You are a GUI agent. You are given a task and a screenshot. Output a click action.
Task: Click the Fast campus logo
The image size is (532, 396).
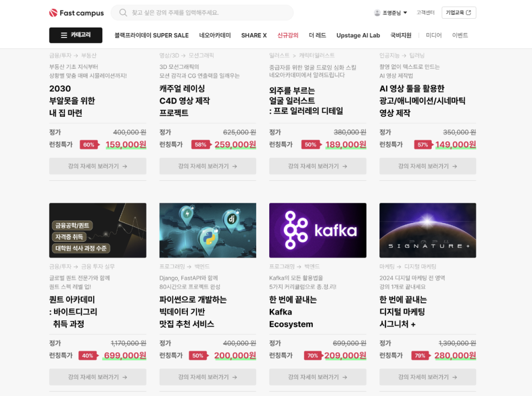pyautogui.click(x=77, y=13)
